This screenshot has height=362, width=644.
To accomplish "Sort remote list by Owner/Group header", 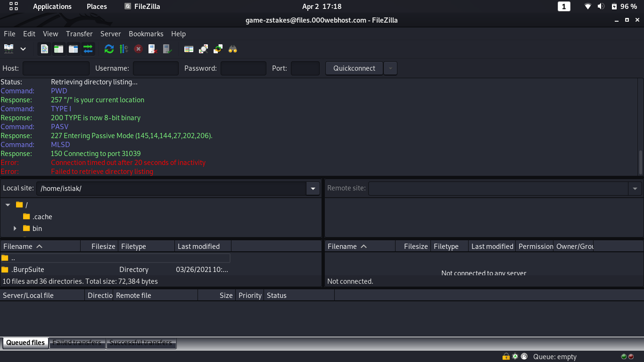I will tap(574, 247).
